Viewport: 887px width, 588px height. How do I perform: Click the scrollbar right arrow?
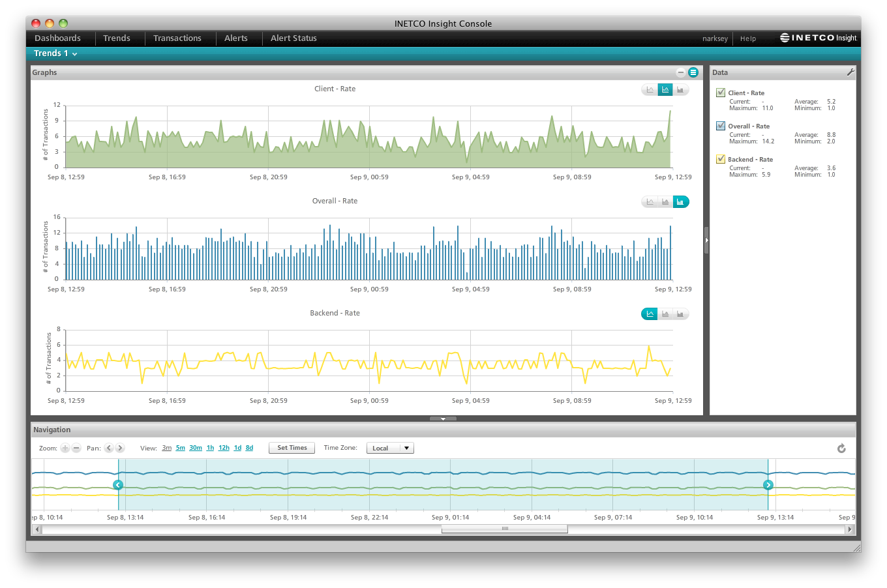850,529
